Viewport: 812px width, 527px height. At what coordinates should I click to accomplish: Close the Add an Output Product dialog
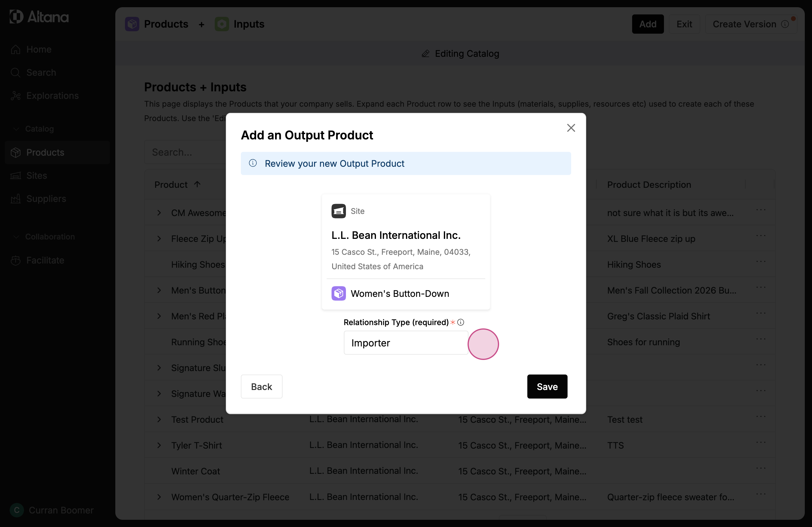pyautogui.click(x=571, y=128)
